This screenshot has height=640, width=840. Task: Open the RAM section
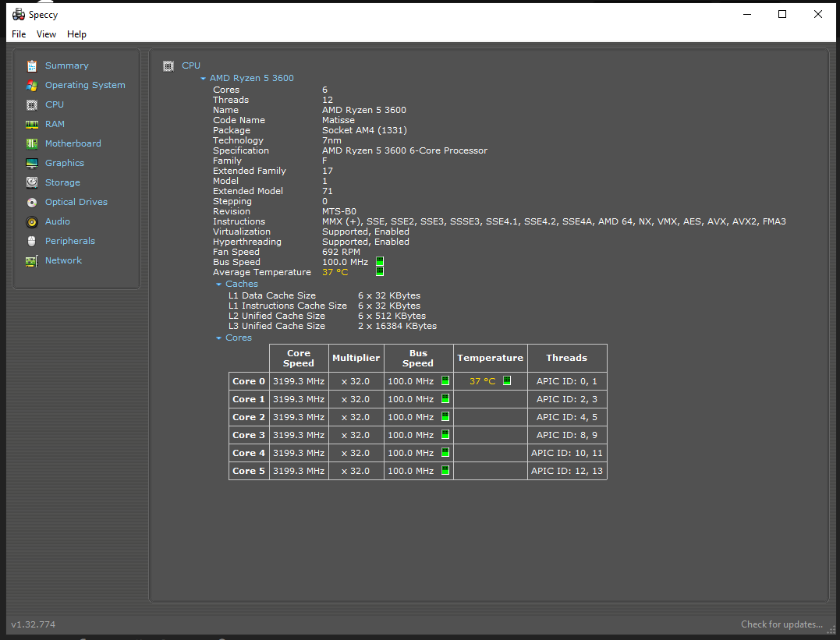tap(55, 124)
